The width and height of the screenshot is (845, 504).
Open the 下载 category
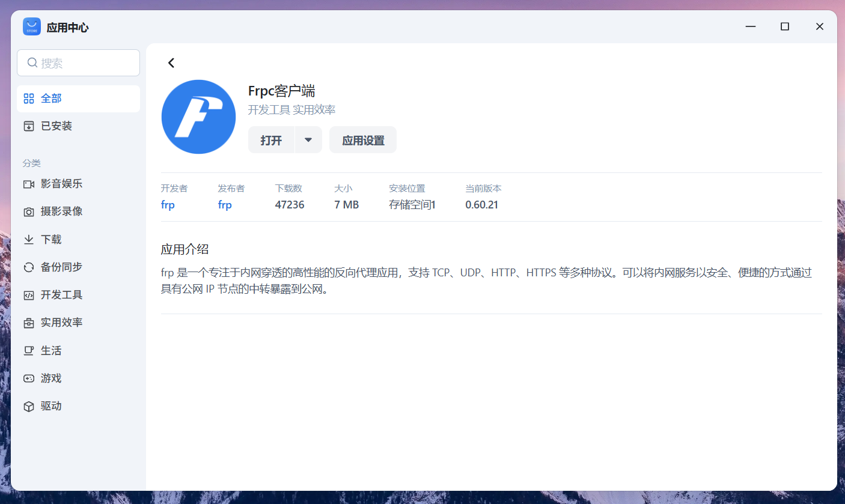(x=78, y=240)
